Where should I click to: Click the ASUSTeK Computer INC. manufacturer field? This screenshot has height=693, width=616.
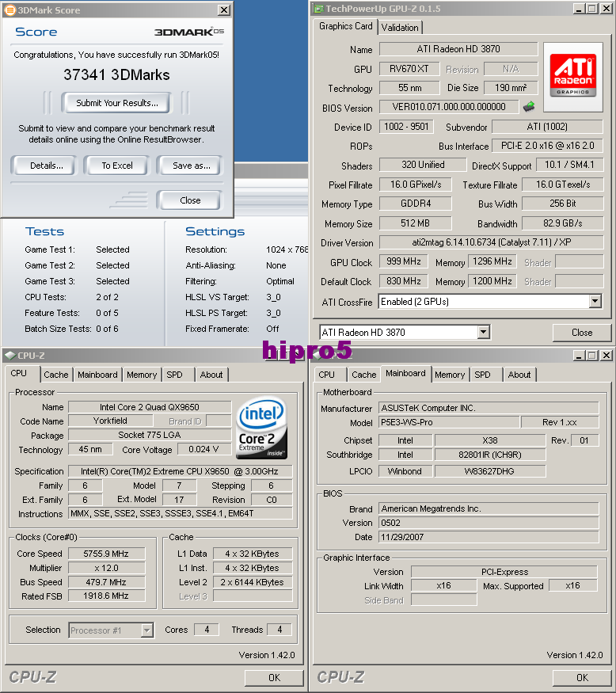tap(489, 408)
